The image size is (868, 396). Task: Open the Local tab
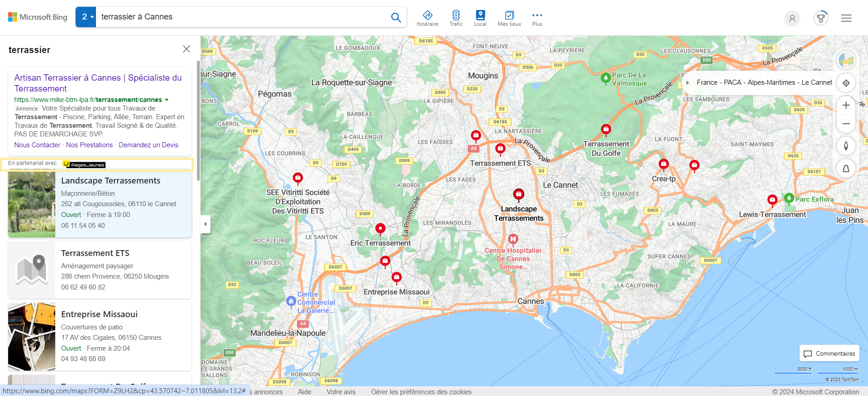coord(480,18)
